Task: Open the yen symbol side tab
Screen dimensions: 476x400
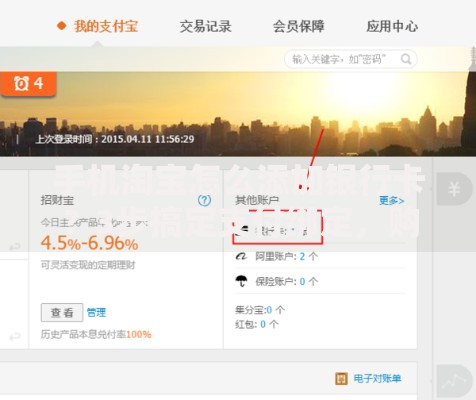Action: [x=454, y=189]
